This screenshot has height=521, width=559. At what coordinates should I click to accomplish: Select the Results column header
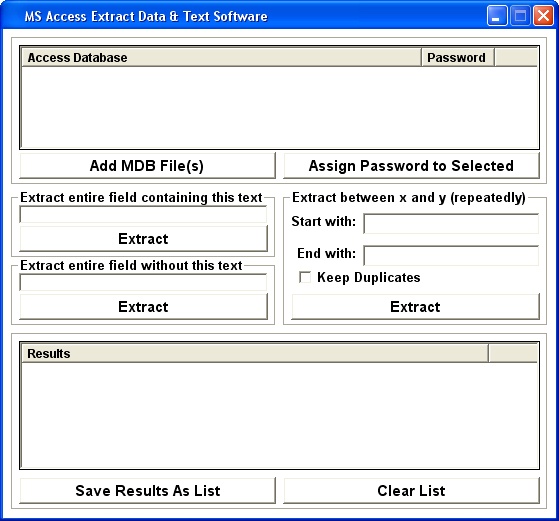pyautogui.click(x=255, y=353)
